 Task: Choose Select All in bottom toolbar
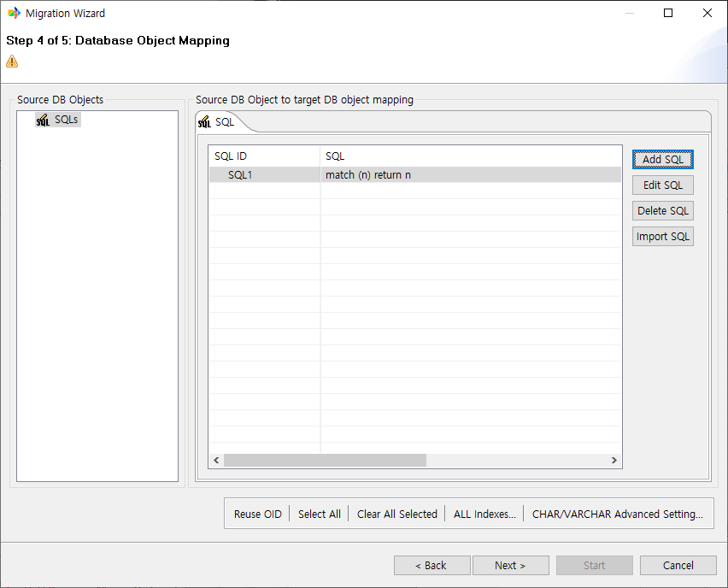click(x=320, y=514)
